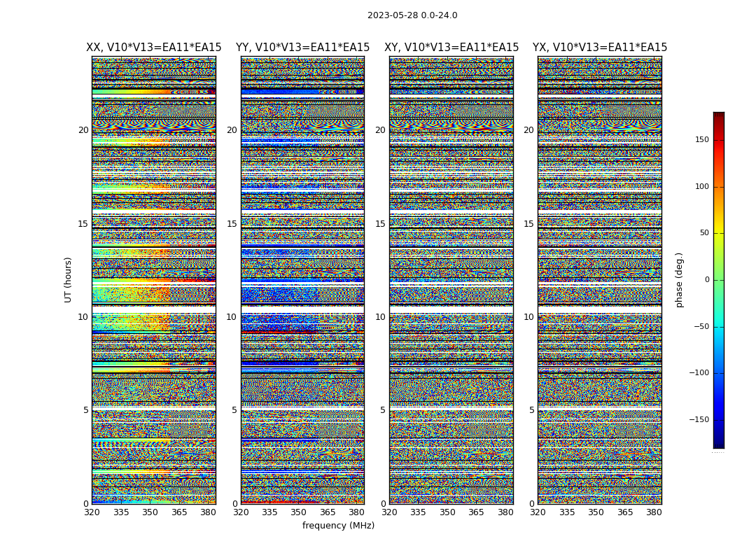Click the YX, V10*V13=EA11*EA15 panel title
This screenshot has height=560, width=735.
(x=599, y=48)
